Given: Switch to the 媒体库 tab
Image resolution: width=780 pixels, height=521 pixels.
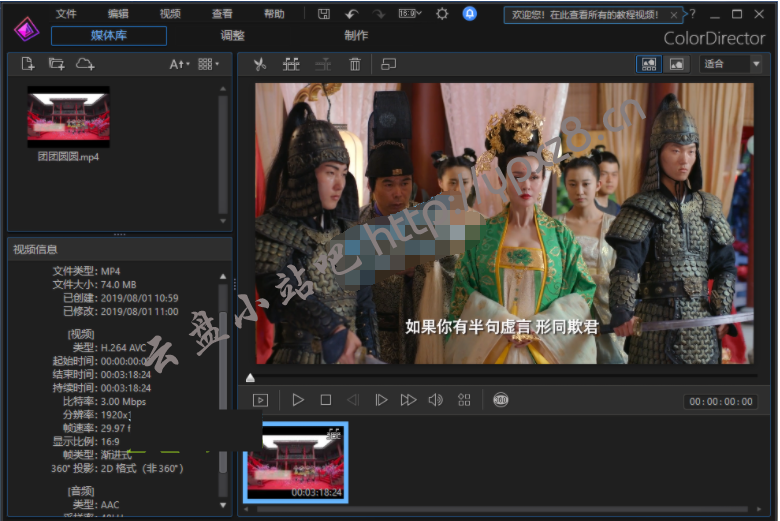Looking at the screenshot, I should pyautogui.click(x=109, y=35).
